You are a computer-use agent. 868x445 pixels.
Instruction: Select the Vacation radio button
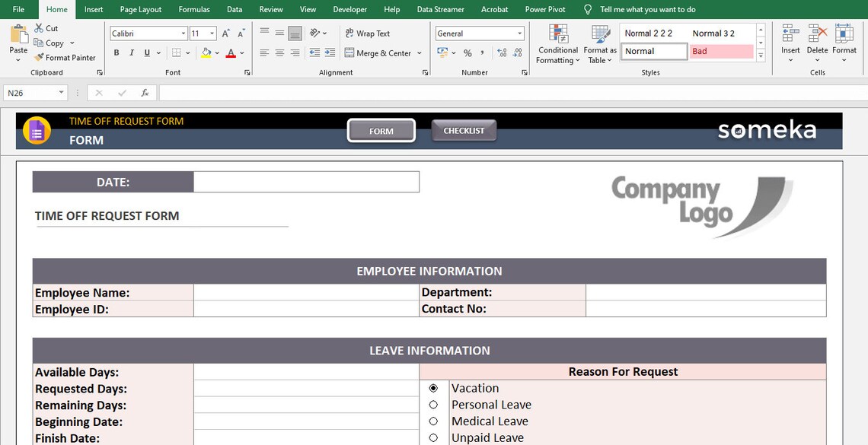point(433,388)
